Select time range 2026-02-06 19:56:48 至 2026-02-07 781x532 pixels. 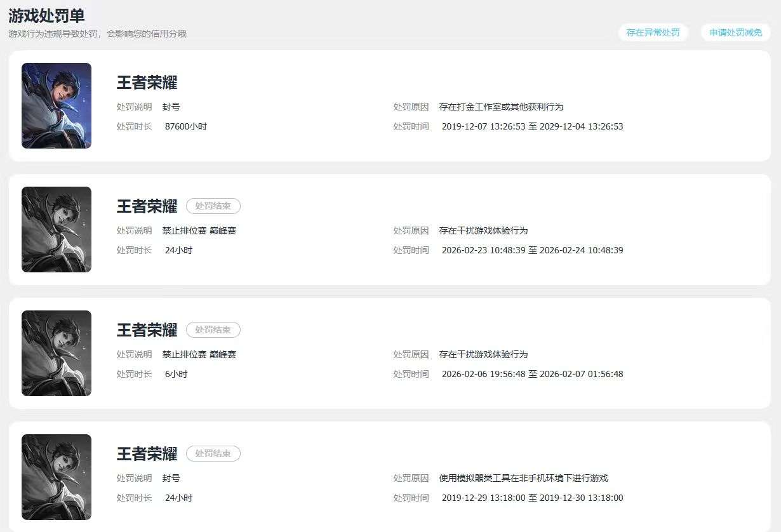tap(532, 374)
